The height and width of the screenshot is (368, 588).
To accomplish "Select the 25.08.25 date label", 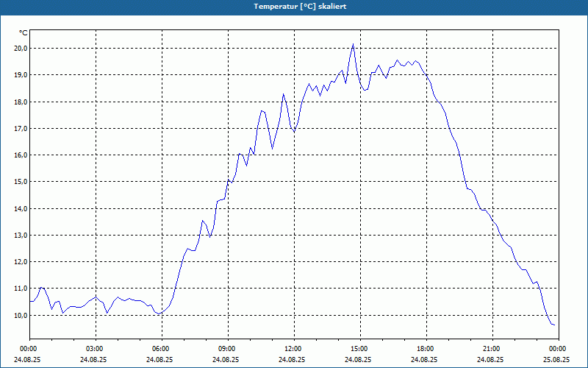I will pyautogui.click(x=557, y=359).
